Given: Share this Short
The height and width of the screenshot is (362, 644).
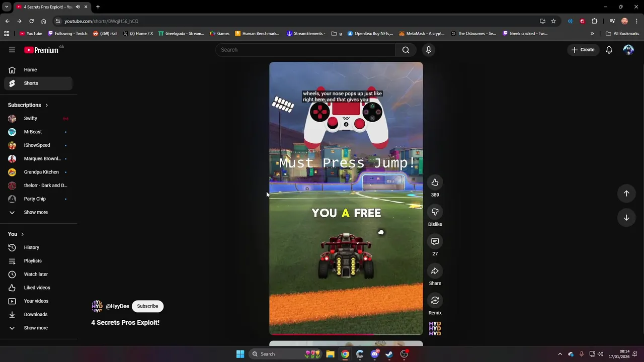Looking at the screenshot, I should [x=435, y=271].
